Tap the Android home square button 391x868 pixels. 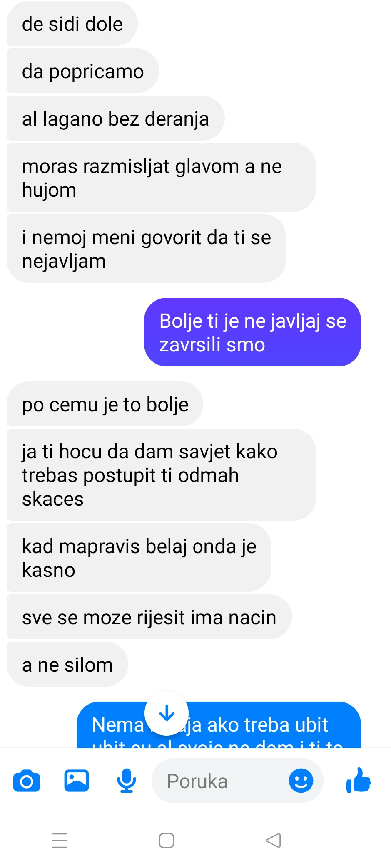click(x=167, y=840)
